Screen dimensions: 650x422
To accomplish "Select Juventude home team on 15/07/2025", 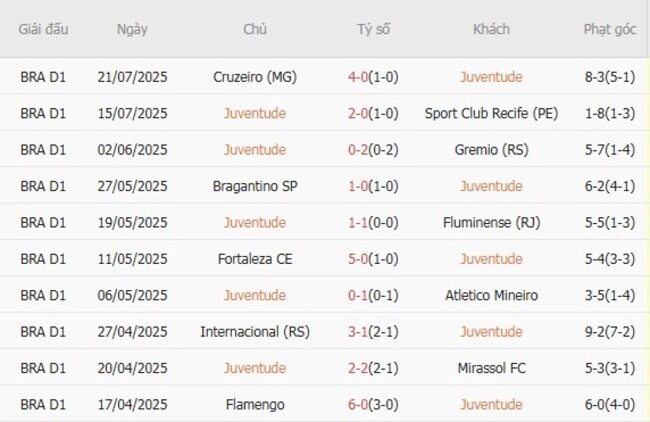I will click(255, 113).
